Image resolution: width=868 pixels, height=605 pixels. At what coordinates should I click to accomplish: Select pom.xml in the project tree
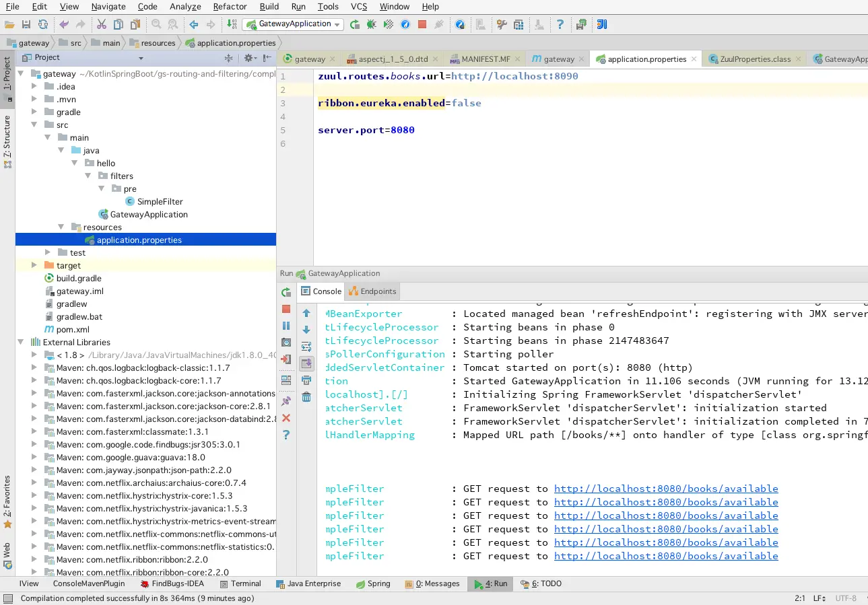pos(73,330)
